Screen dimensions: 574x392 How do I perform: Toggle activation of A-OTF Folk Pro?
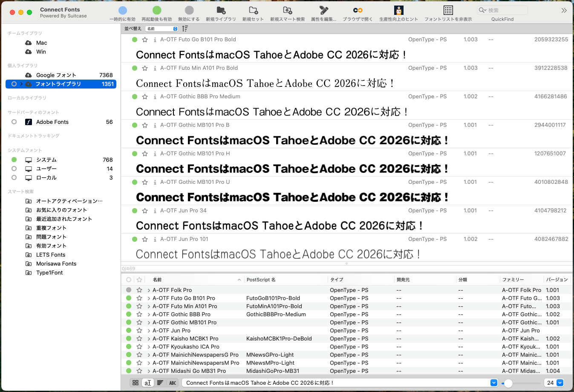pos(129,290)
